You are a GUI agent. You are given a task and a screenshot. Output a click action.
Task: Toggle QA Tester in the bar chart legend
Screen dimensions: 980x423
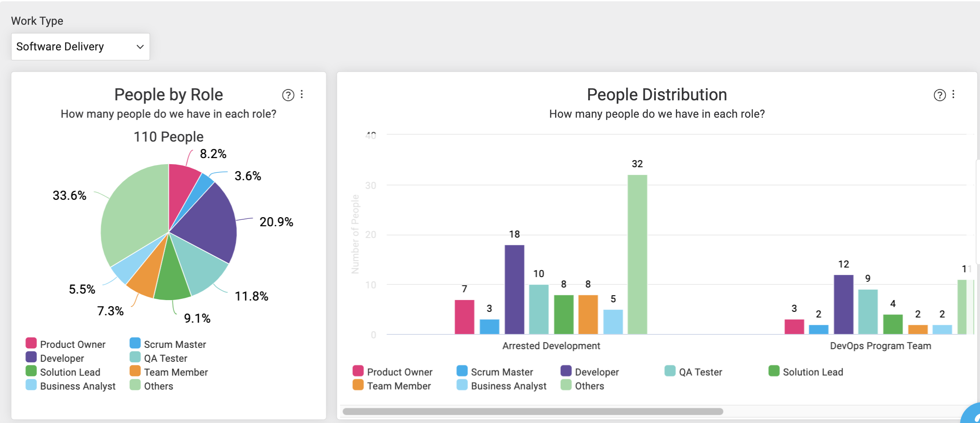(694, 372)
